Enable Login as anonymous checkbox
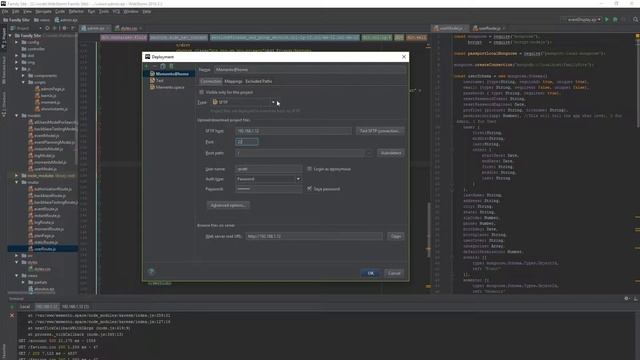Image resolution: width=640 pixels, height=360 pixels. click(x=309, y=169)
